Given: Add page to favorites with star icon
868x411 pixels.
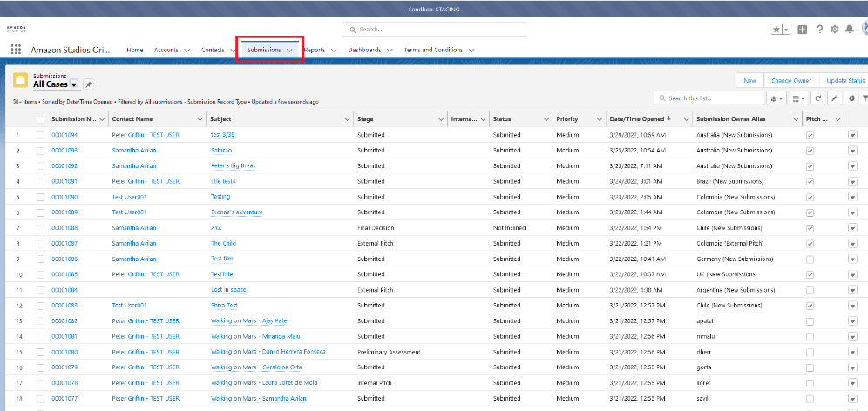Looking at the screenshot, I should pos(776,30).
